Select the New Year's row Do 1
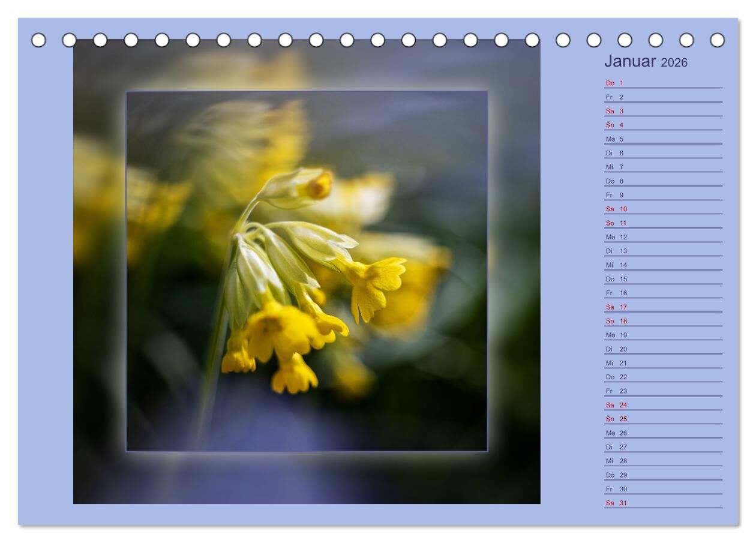 coord(662,83)
